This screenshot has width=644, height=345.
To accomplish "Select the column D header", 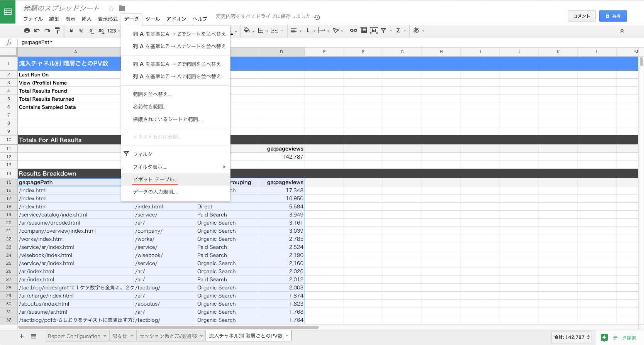I will pos(281,52).
